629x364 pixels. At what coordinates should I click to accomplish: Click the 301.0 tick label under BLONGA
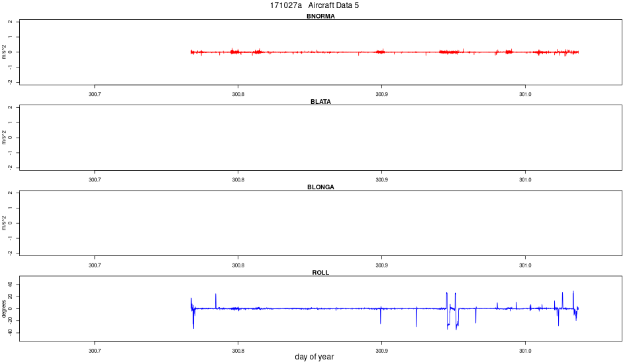click(x=525, y=265)
